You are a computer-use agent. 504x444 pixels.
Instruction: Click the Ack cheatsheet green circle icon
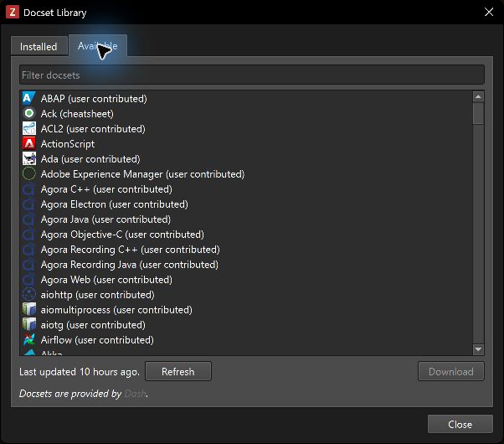pos(29,113)
